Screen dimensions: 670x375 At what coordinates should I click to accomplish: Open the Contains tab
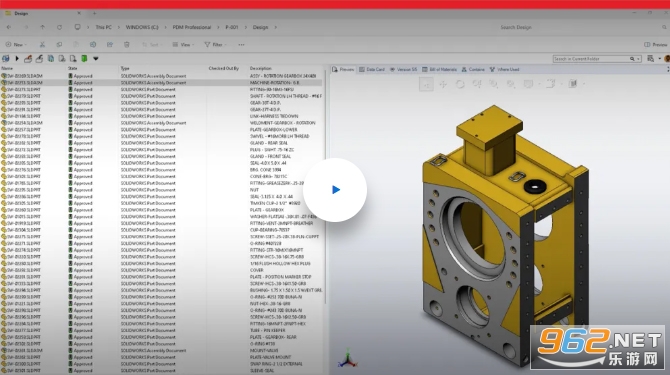pyautogui.click(x=473, y=69)
